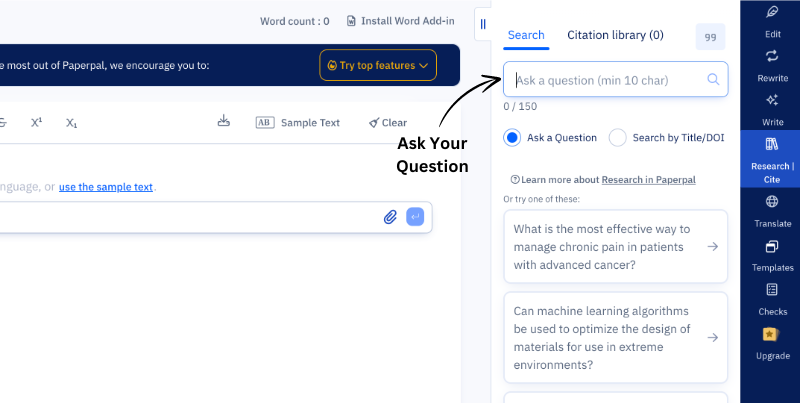Open the Translate tool in sidebar
800x403 pixels.
[772, 212]
